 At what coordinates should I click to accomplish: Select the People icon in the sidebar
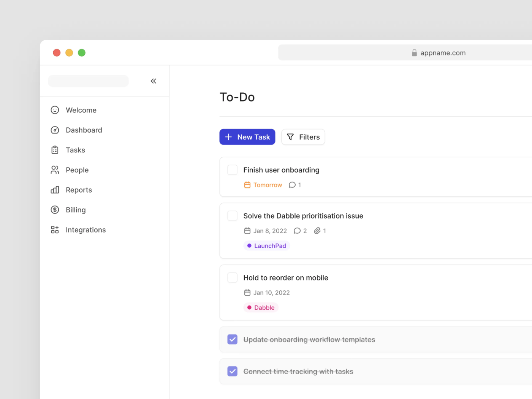(x=55, y=170)
